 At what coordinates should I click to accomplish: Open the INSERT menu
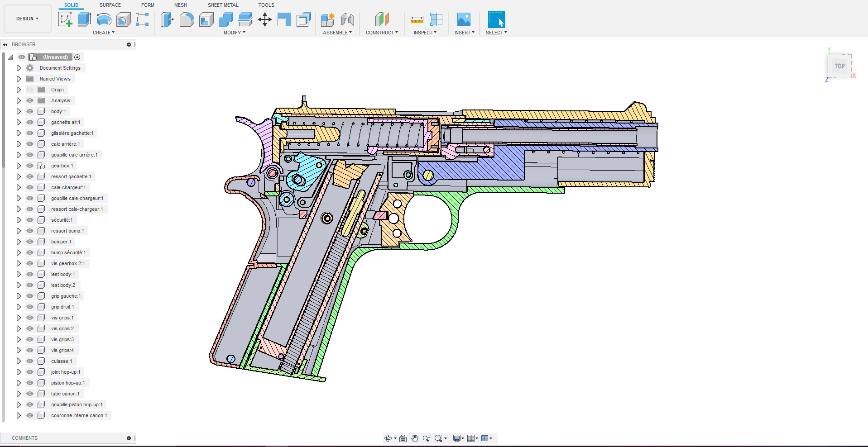(465, 33)
